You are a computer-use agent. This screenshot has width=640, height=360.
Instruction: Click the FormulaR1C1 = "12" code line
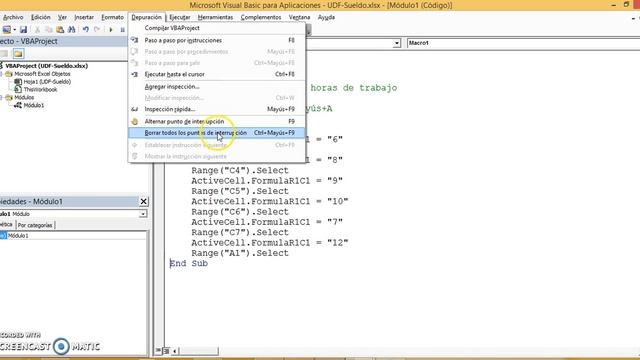[x=270, y=242]
